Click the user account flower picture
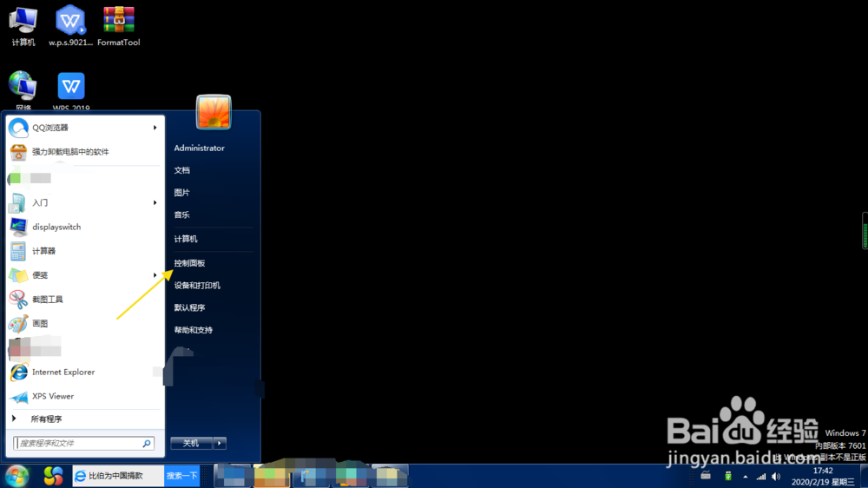This screenshot has width=868, height=488. (x=214, y=112)
